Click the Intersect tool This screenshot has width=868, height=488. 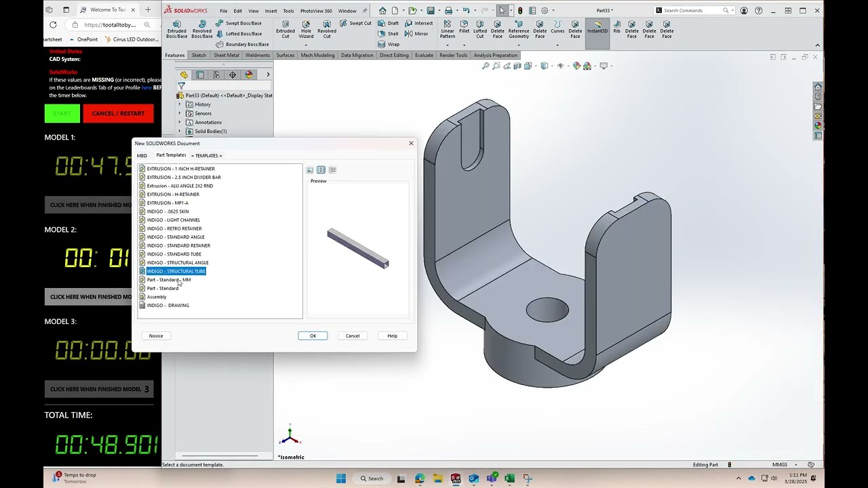tap(418, 23)
